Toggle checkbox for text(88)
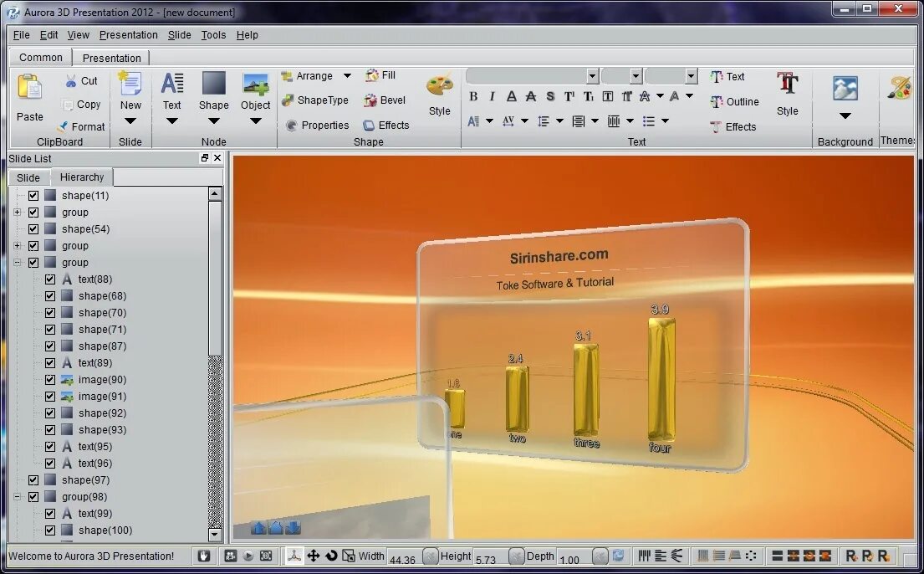 [50, 279]
